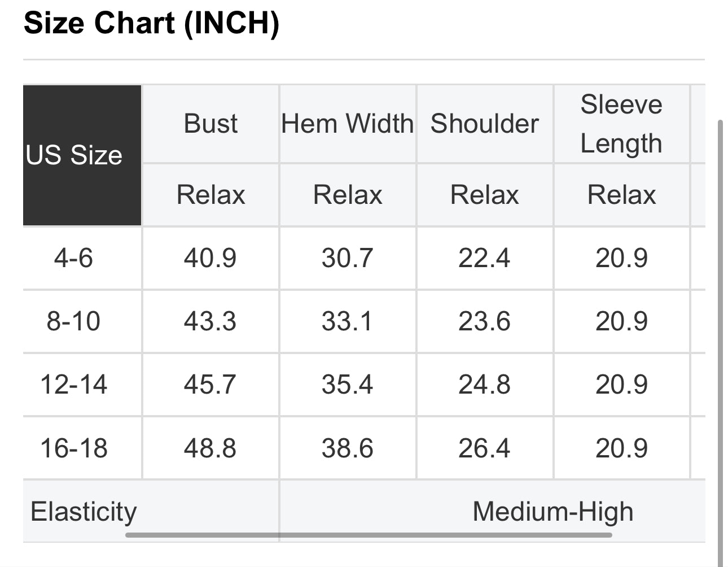Select the 33.1 hem width value

click(347, 321)
